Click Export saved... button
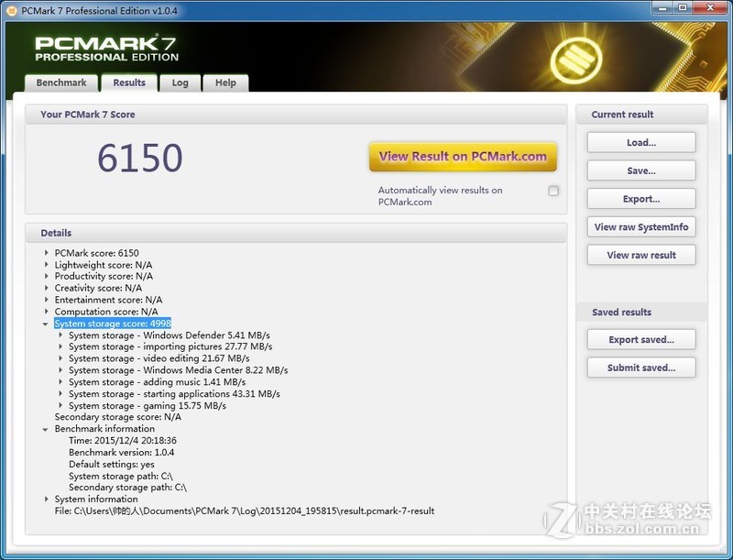Image resolution: width=733 pixels, height=560 pixels. [641, 339]
